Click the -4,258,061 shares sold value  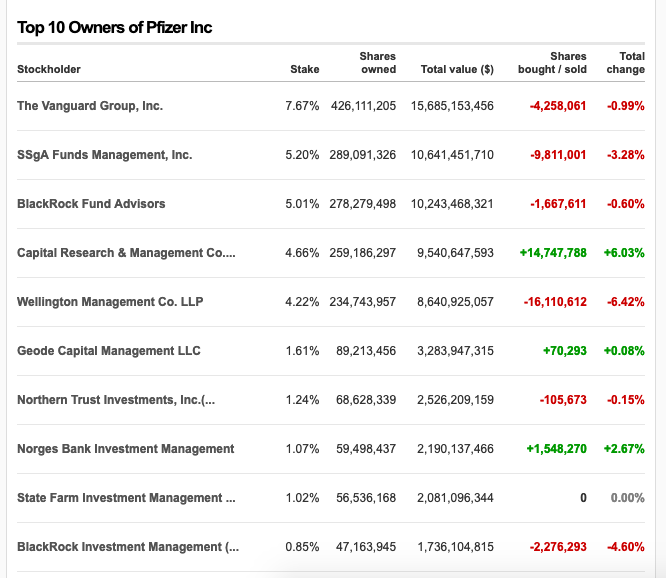point(558,106)
